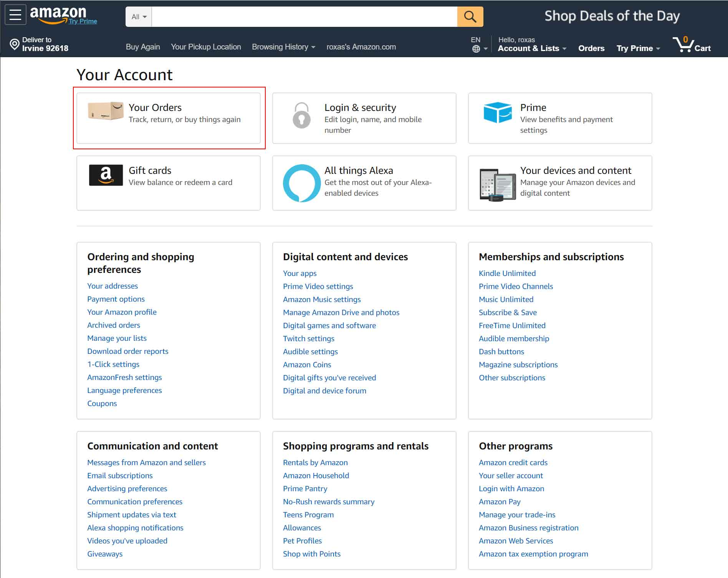Open the All search category dropdown
This screenshot has height=578, width=728.
click(139, 17)
